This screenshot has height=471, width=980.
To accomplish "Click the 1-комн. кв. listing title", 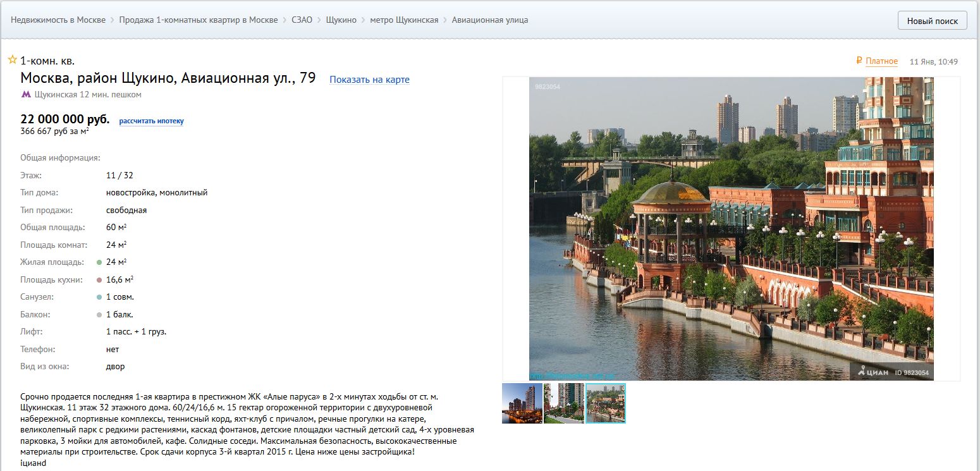I will pos(47,61).
